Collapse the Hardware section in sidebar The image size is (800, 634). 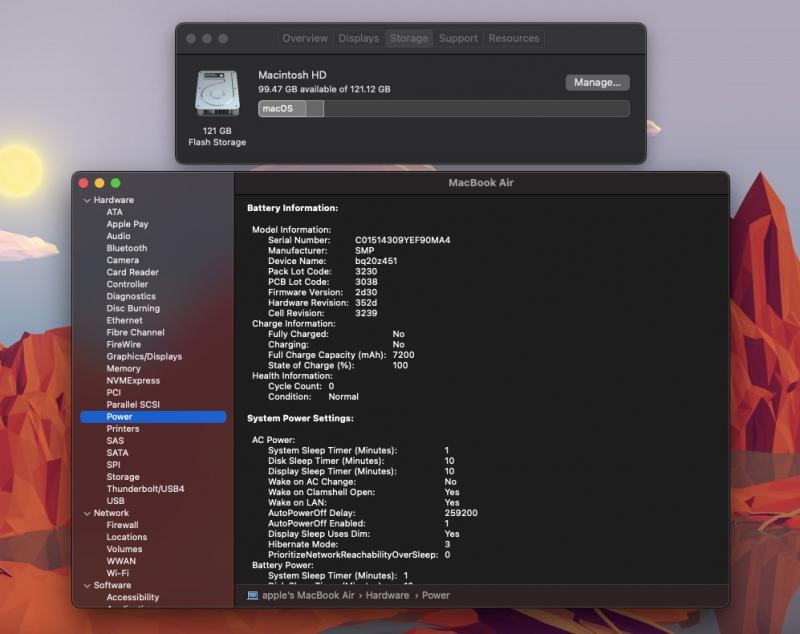pyautogui.click(x=87, y=200)
